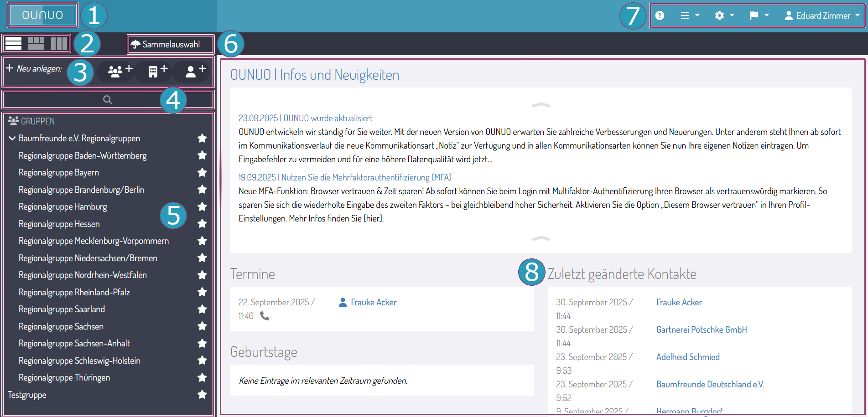Select Regionalgruppe Schleswig-Holstein group
The width and height of the screenshot is (868, 417).
[80, 360]
